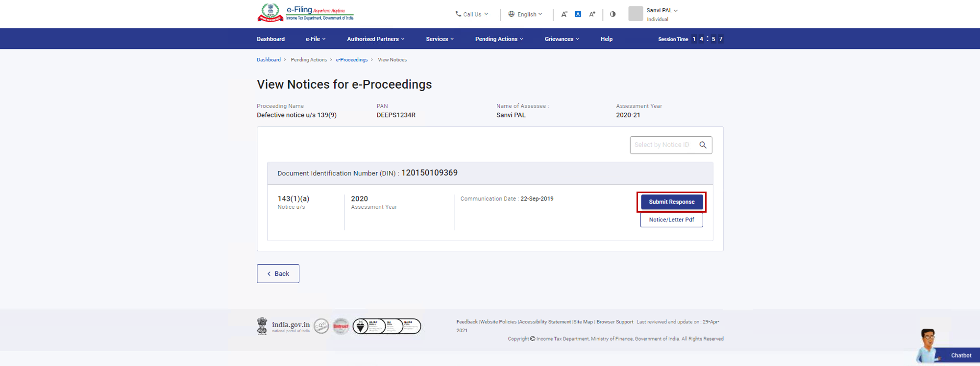Click the CQW certification badge in footer
The image size is (980, 366).
(321, 326)
